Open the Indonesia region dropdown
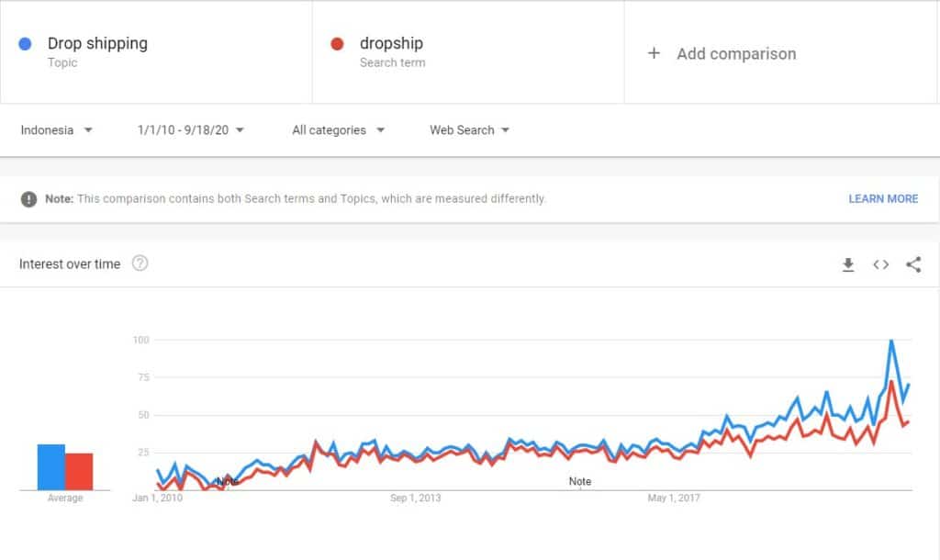 point(57,130)
